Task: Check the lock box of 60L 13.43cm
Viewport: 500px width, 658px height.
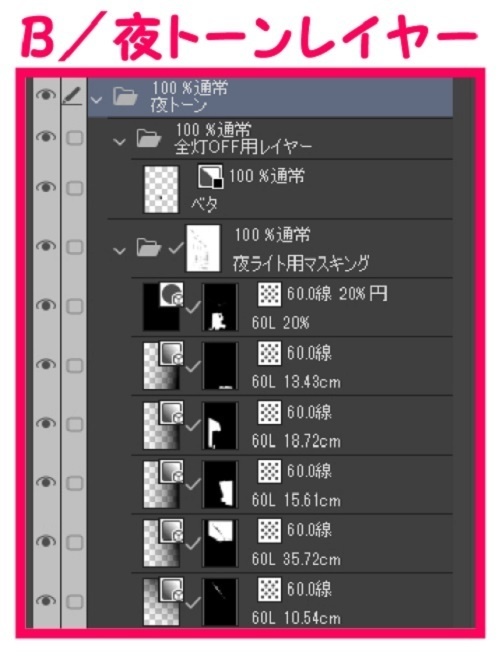Action: click(x=75, y=366)
